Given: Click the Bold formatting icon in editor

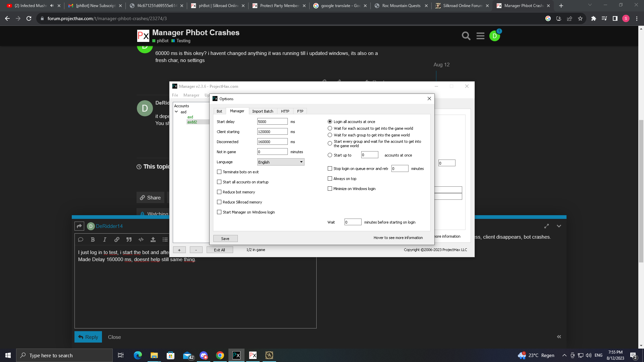Looking at the screenshot, I should pos(93,239).
